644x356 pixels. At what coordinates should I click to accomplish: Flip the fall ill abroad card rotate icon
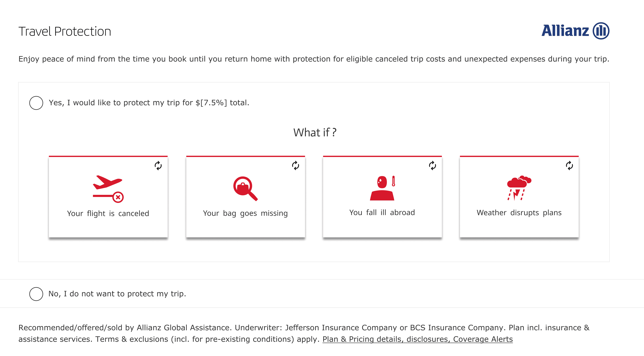[x=432, y=165]
